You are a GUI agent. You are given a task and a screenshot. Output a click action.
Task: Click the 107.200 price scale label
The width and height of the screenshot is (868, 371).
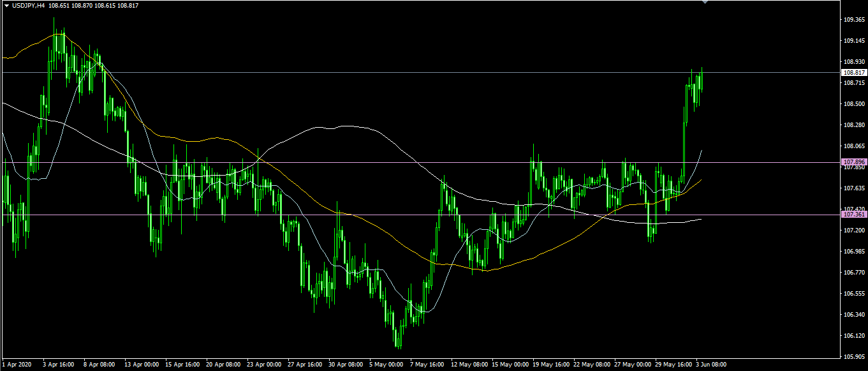point(854,231)
